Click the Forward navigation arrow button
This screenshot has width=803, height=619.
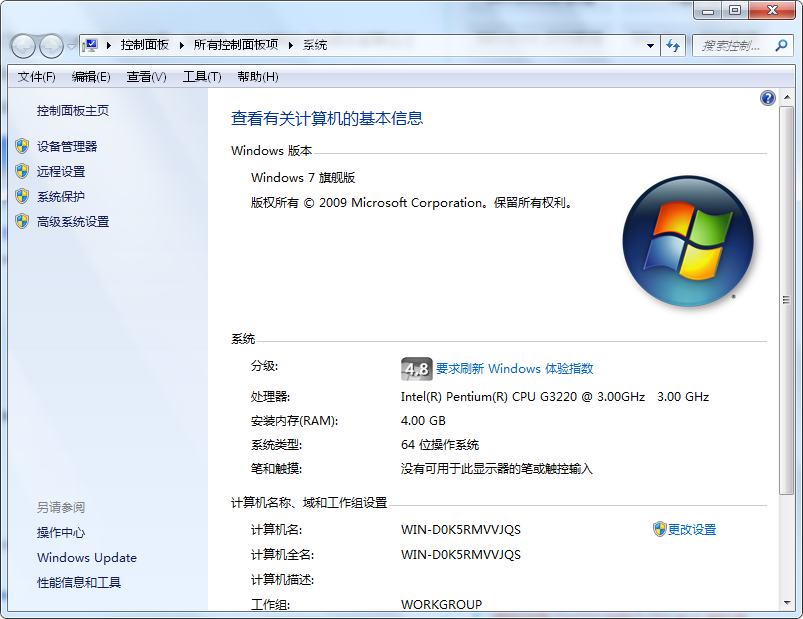click(51, 46)
